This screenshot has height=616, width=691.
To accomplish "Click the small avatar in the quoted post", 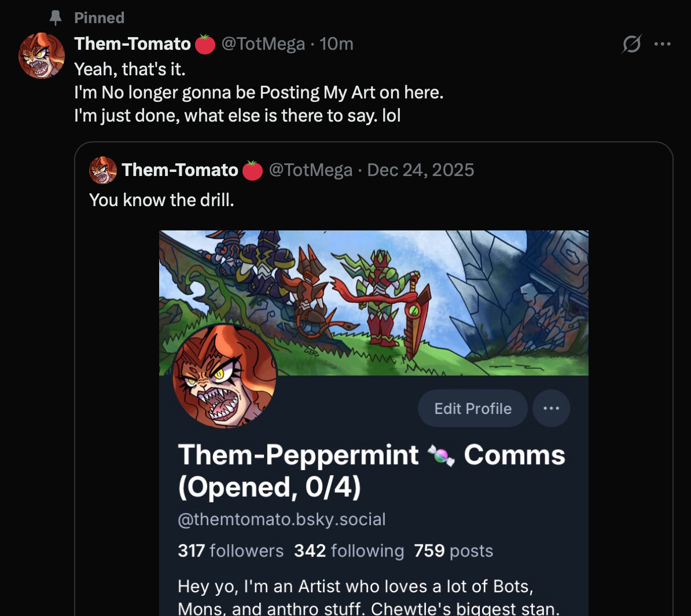I will tap(103, 170).
